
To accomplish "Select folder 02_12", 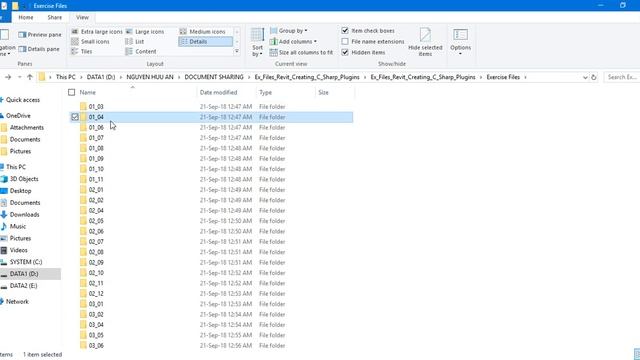I will pos(96,294).
